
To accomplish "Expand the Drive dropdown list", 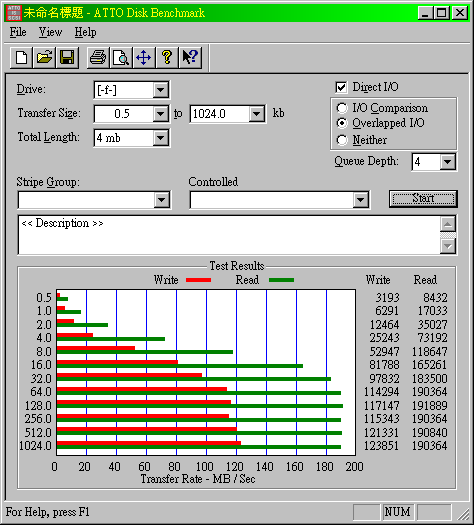I will pyautogui.click(x=161, y=90).
